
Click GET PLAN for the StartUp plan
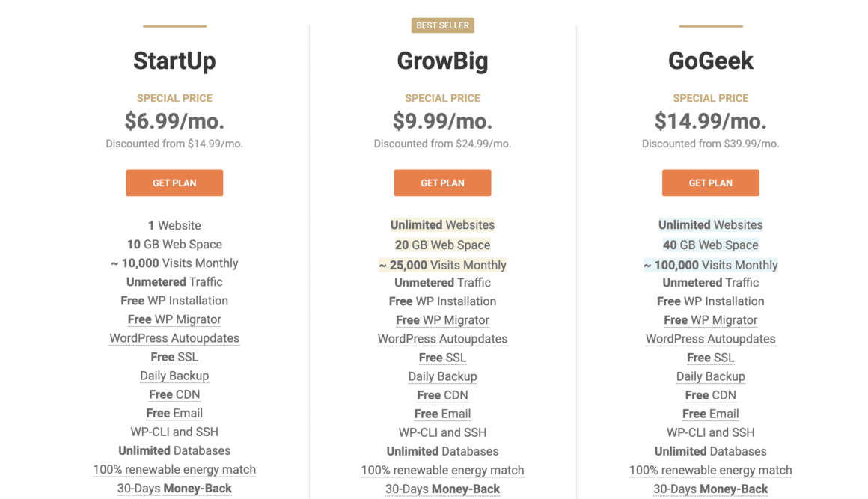point(174,183)
